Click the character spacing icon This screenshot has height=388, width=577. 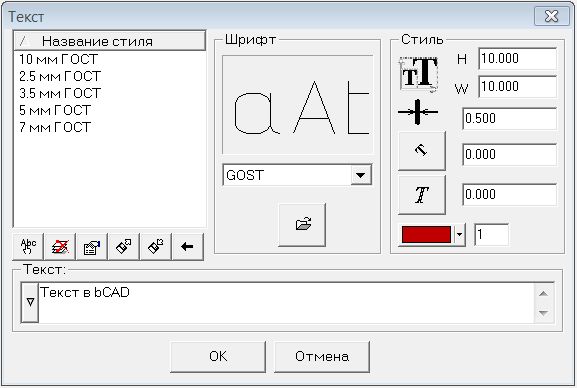click(418, 112)
